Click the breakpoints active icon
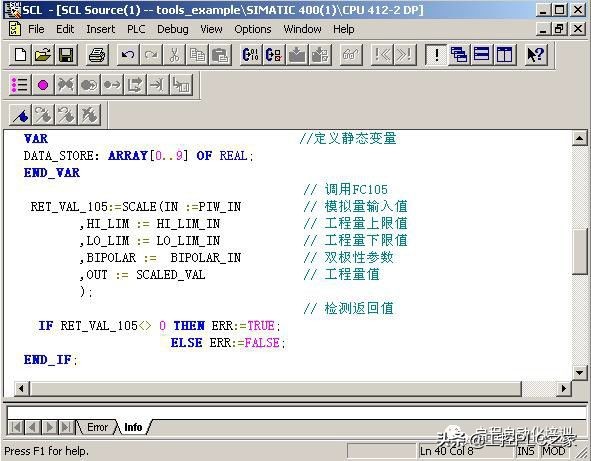 [x=89, y=85]
